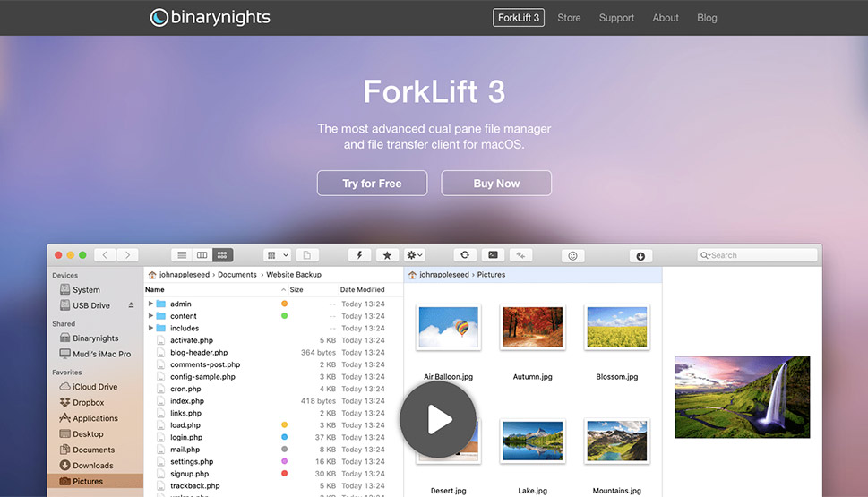Visit the Blog link
This screenshot has width=868, height=497.
tap(707, 18)
